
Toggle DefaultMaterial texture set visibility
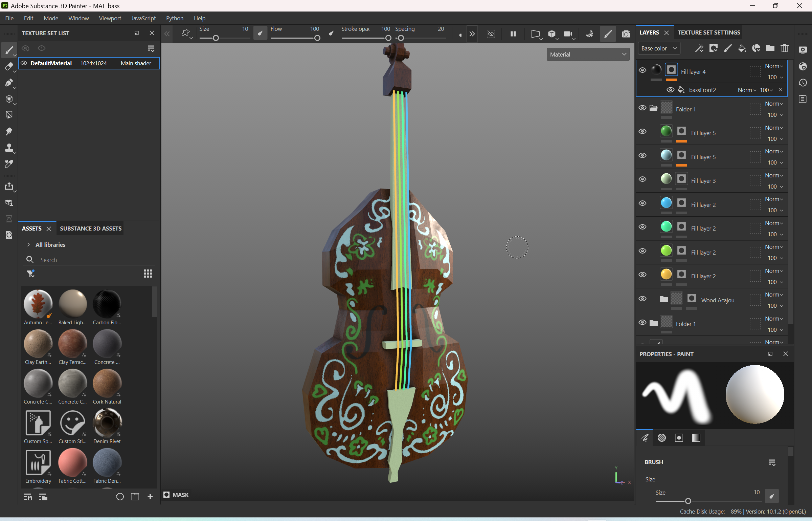24,63
